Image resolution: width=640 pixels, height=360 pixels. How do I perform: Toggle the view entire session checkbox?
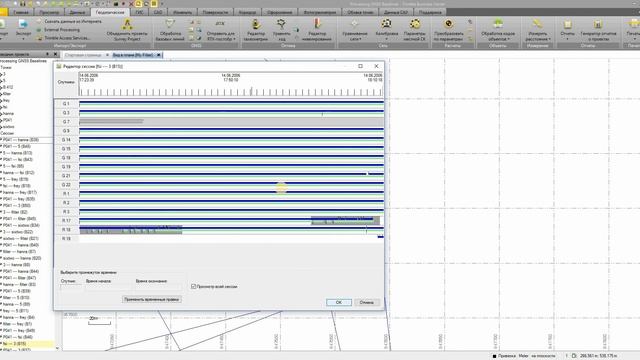click(193, 287)
